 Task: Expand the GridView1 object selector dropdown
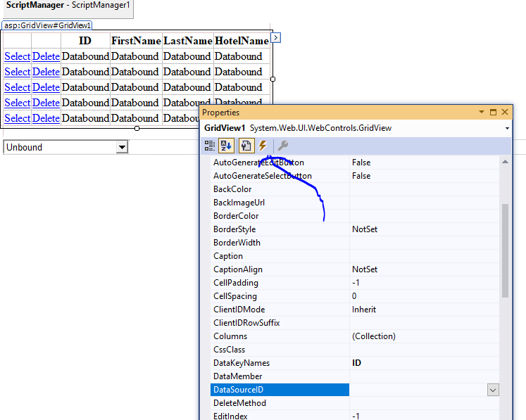(507, 128)
